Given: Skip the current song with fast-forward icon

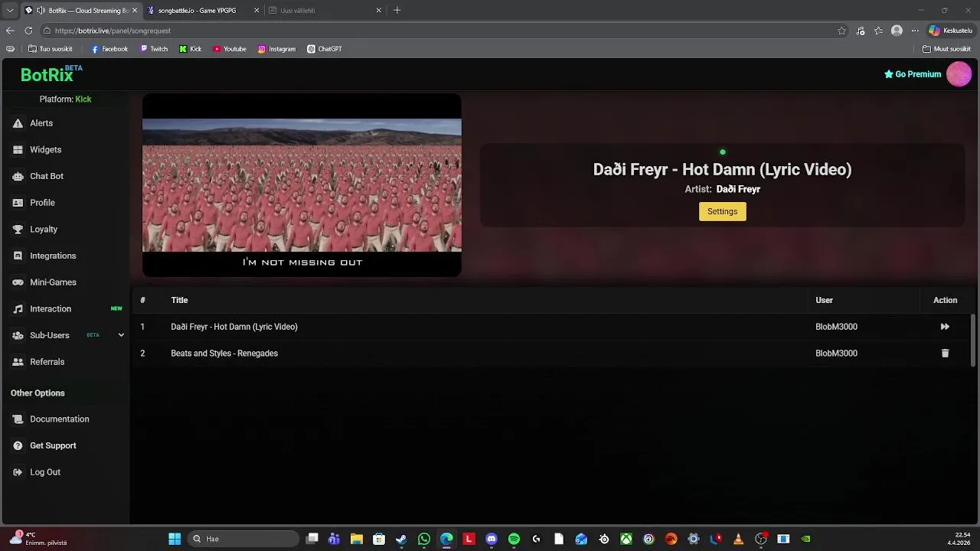Looking at the screenshot, I should [x=945, y=327].
